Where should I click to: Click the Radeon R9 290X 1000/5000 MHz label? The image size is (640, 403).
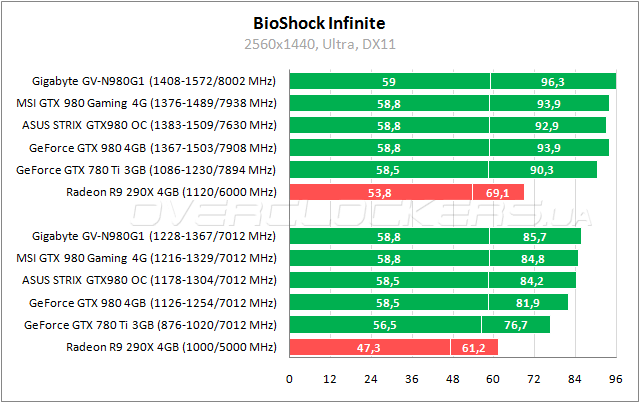tap(170, 346)
